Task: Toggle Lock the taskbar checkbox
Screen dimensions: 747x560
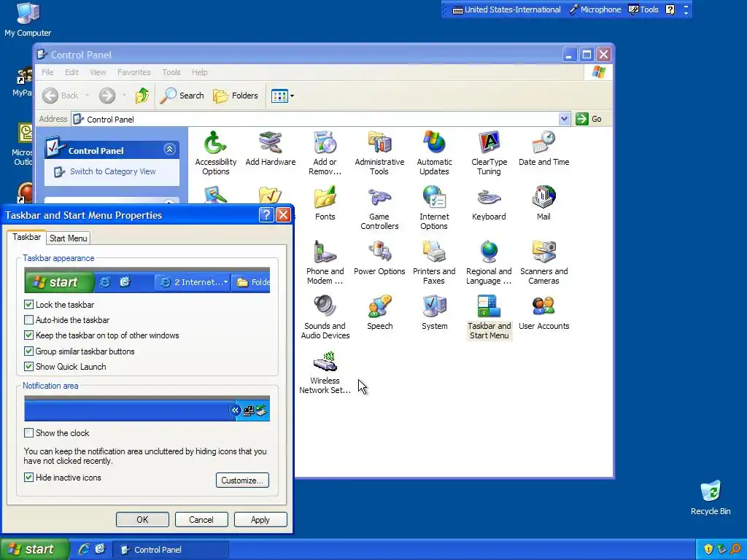Action: (x=28, y=304)
